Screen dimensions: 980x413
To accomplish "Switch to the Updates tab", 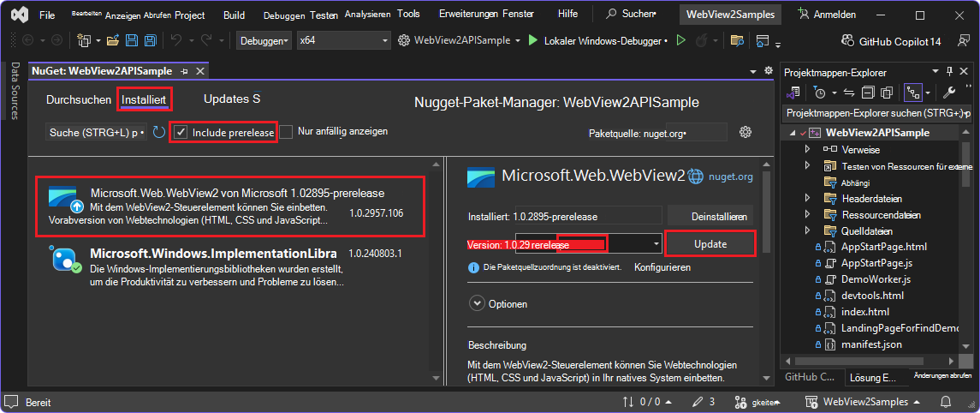I will click(x=232, y=99).
